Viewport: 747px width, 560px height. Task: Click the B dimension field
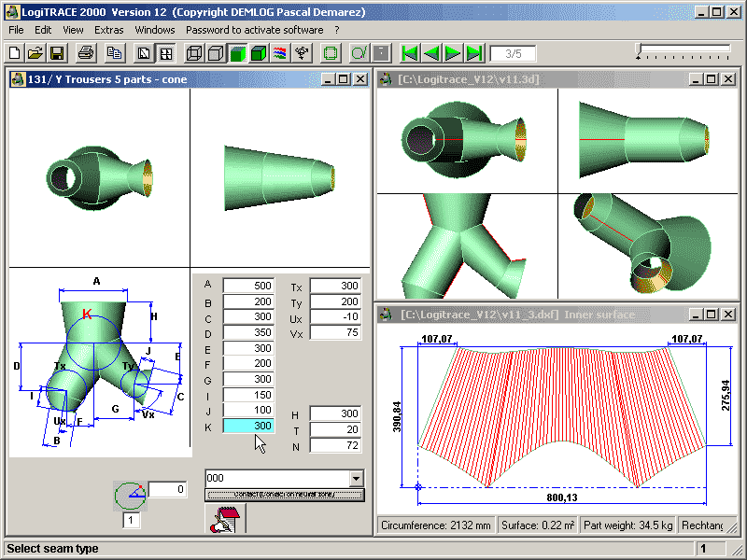(248, 301)
